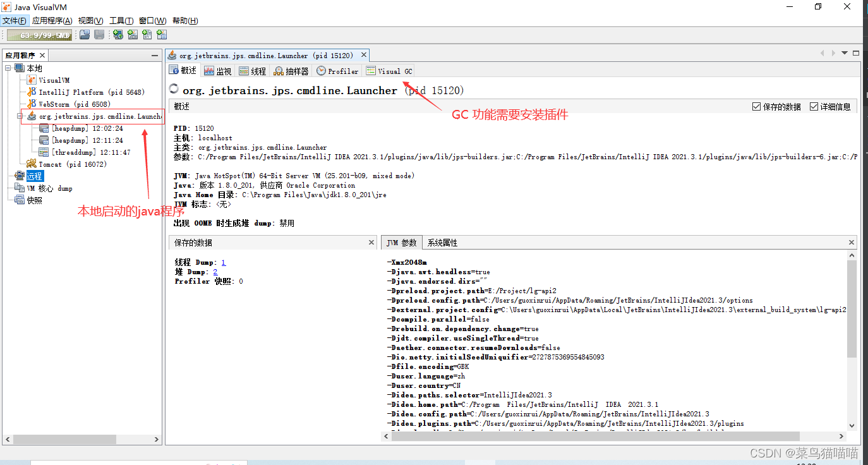Select the JVM 参数 tab
Screen dimensions: 868x465
pos(402,243)
